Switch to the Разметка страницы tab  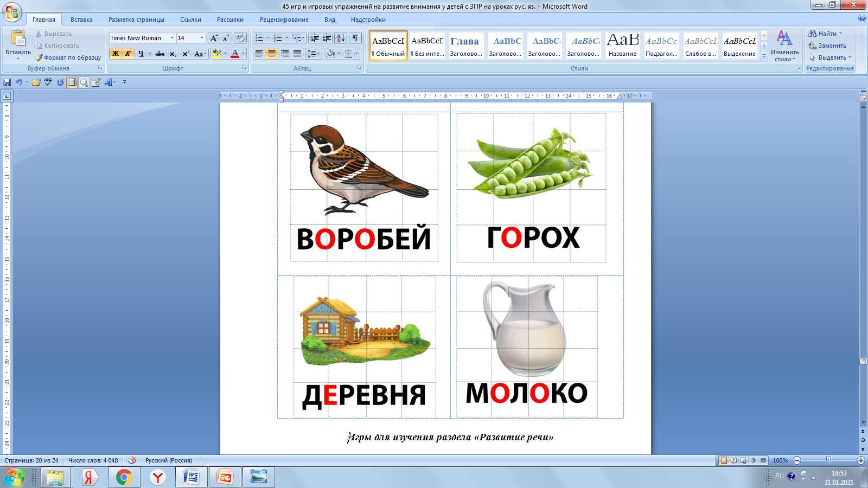136,20
